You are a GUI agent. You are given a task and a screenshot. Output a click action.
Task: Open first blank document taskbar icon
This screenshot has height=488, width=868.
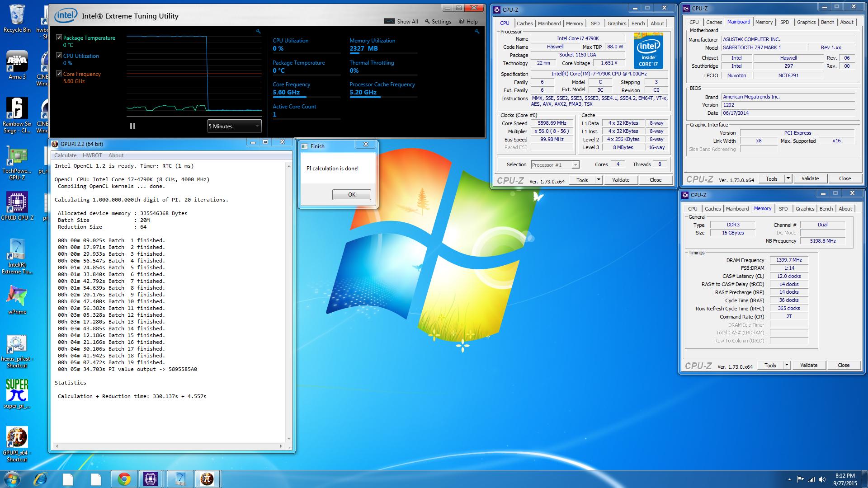coord(68,479)
